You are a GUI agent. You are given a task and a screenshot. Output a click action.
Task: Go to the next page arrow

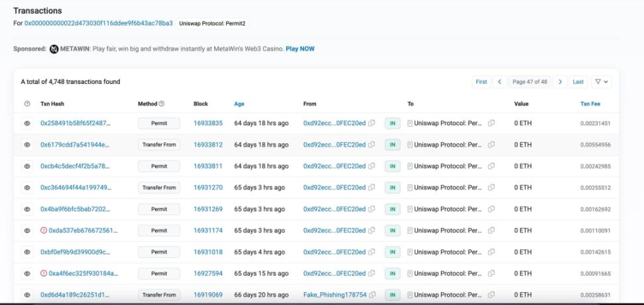coord(561,82)
